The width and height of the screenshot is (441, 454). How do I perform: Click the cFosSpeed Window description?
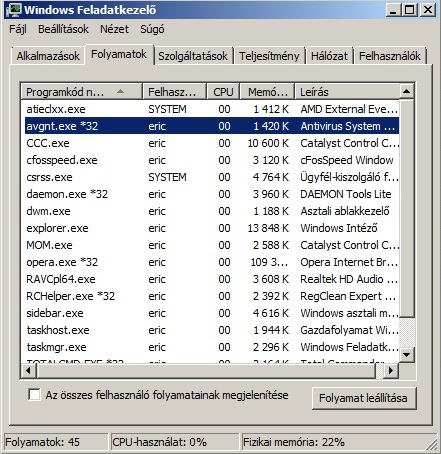347,160
